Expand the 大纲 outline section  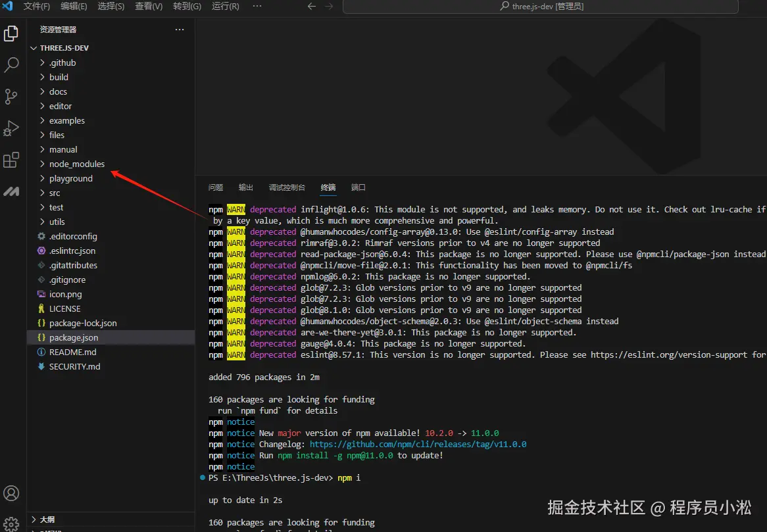(34, 520)
